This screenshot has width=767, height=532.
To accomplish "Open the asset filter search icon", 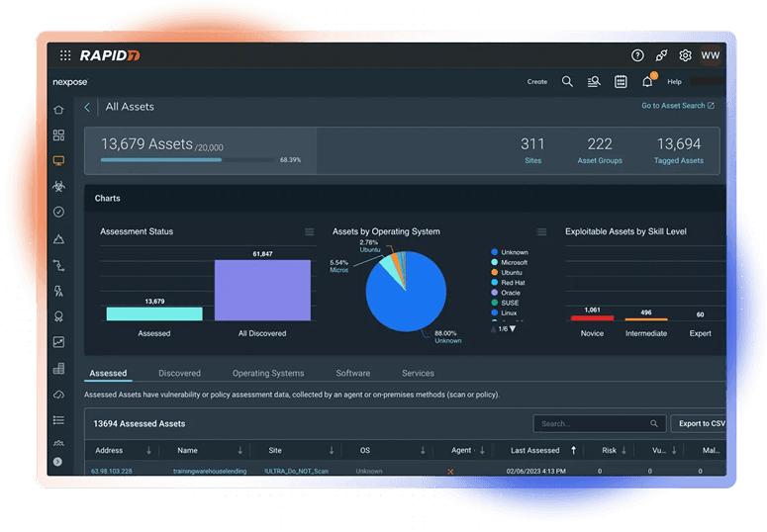I will pos(594,82).
